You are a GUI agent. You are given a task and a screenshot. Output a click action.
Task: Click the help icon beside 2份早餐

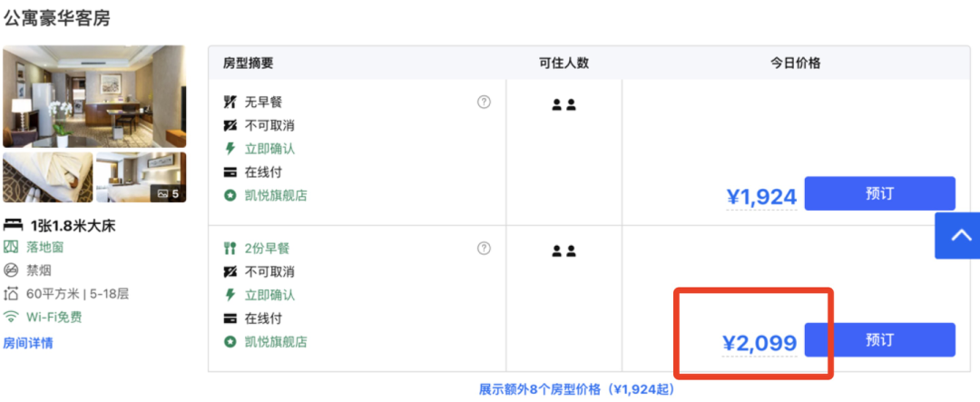point(484,248)
